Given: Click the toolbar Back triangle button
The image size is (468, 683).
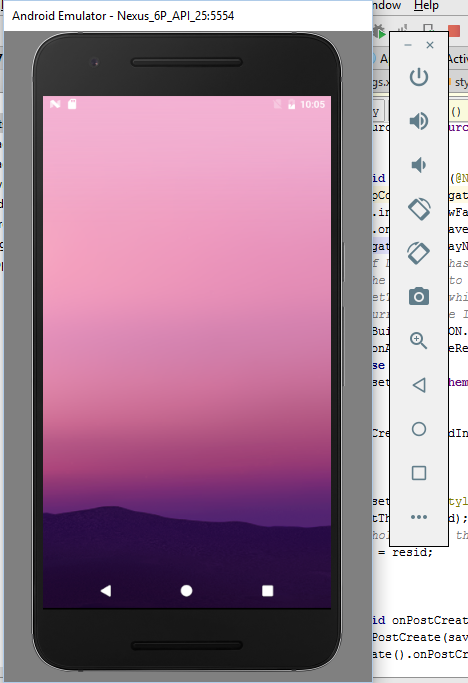Looking at the screenshot, I should 419,385.
